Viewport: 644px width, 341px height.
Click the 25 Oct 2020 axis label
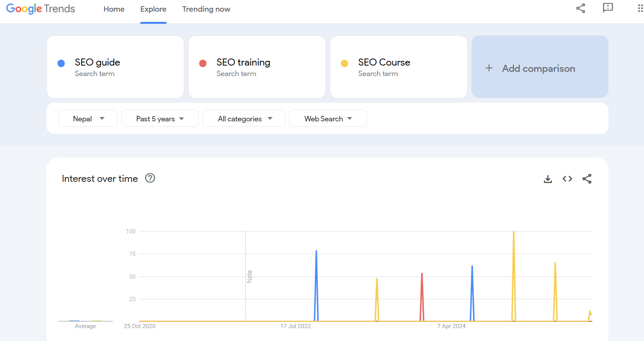coord(140,326)
